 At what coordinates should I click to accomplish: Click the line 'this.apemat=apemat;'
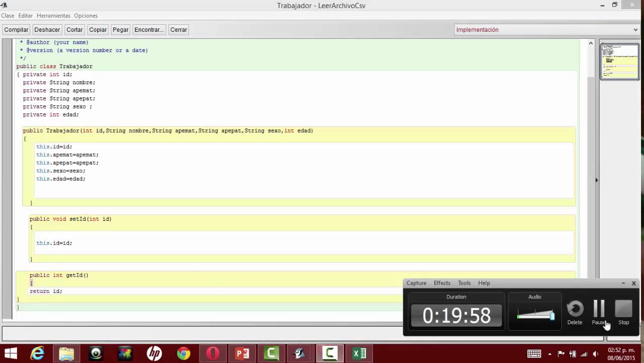pyautogui.click(x=68, y=155)
